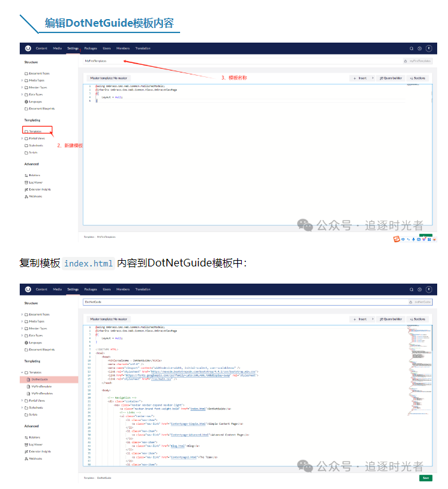Expand Partial Views in the MyFirstTemplates screenshot
Image resolution: width=448 pixels, height=489 pixels.
tap(22, 139)
